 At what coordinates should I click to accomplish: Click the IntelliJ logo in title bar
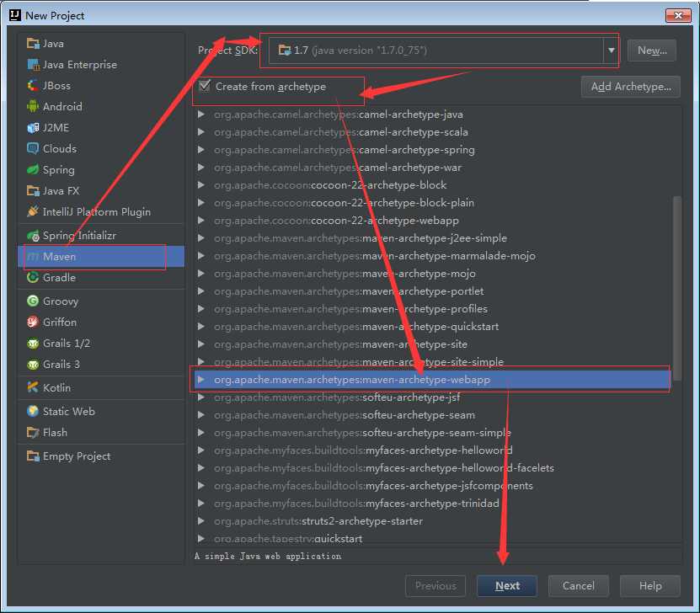coord(15,15)
